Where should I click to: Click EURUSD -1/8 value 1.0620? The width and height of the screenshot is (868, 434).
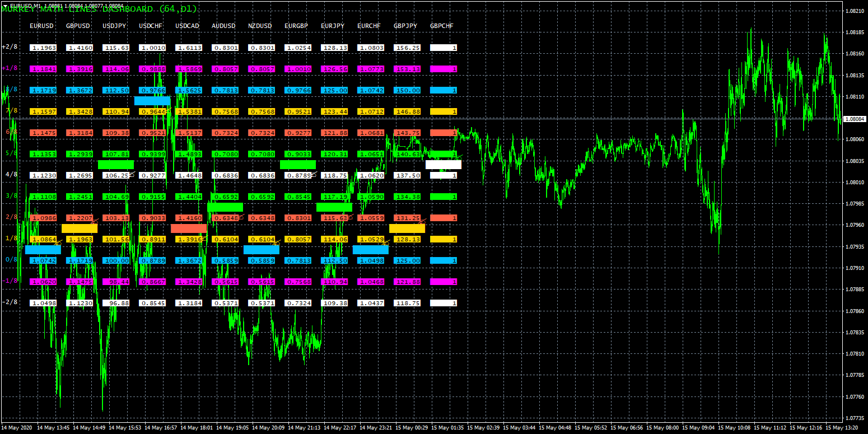coord(43,282)
